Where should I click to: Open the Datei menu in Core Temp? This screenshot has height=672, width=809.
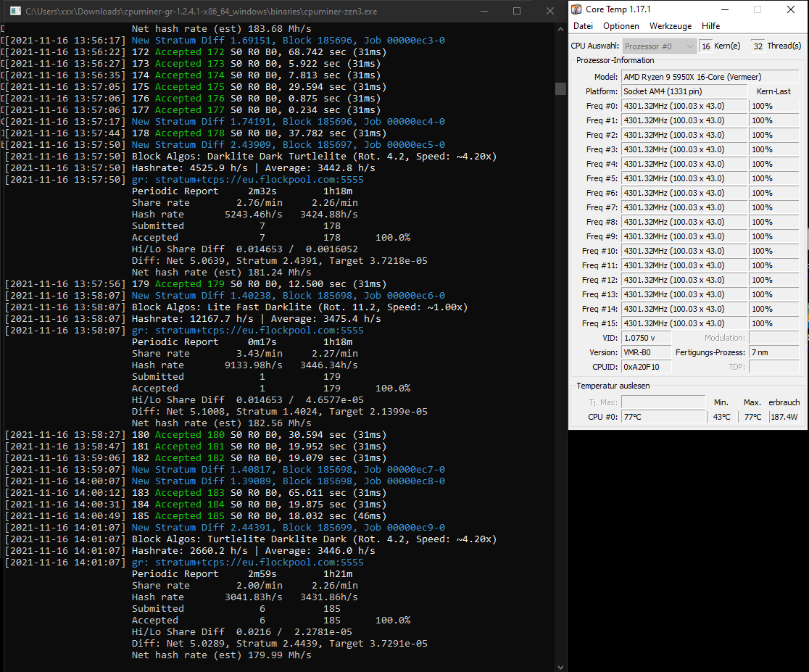pyautogui.click(x=583, y=26)
